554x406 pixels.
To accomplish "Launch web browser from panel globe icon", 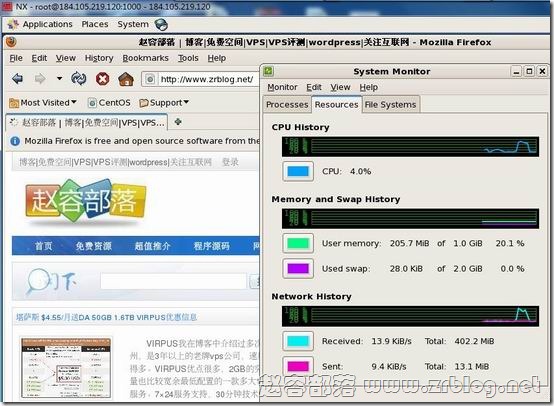I will pos(161,24).
